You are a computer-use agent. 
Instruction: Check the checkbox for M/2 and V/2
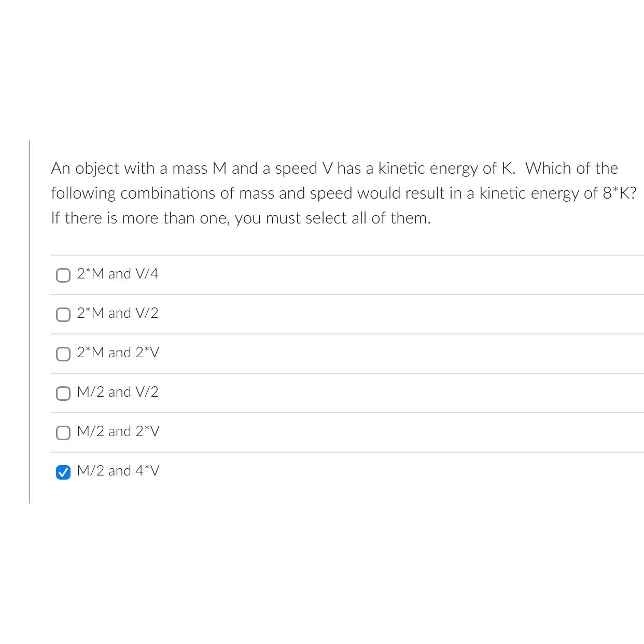pos(63,393)
